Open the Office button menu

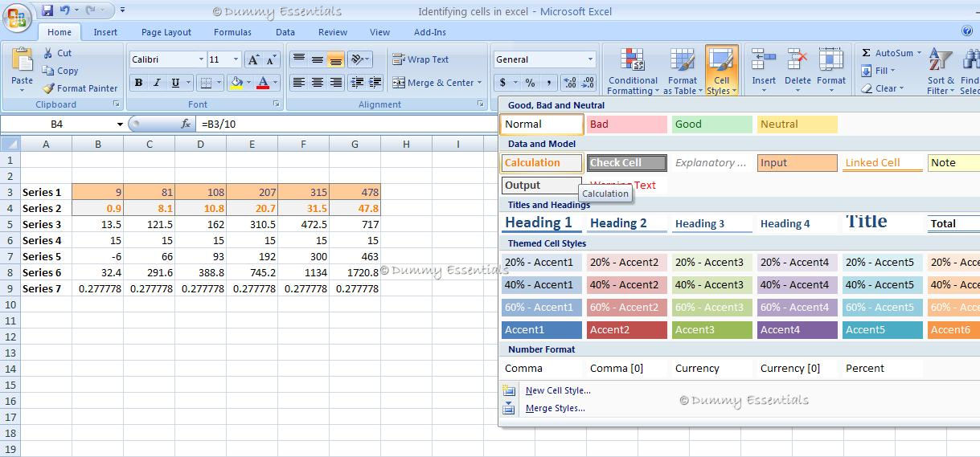[16, 17]
